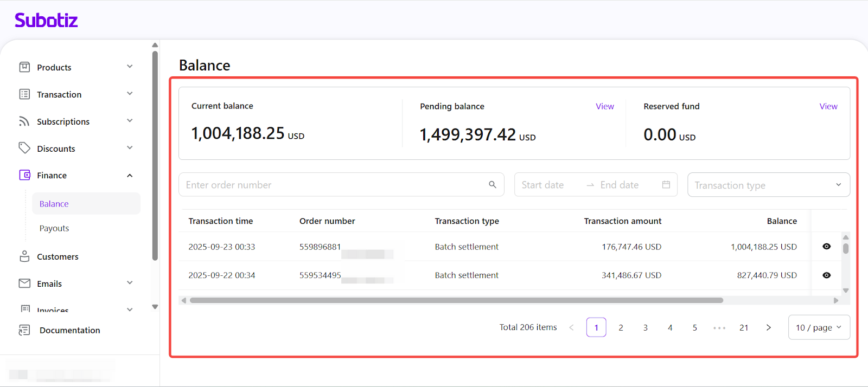This screenshot has height=387, width=868.
Task: Click the Subscriptions feed icon
Action: coord(24,121)
